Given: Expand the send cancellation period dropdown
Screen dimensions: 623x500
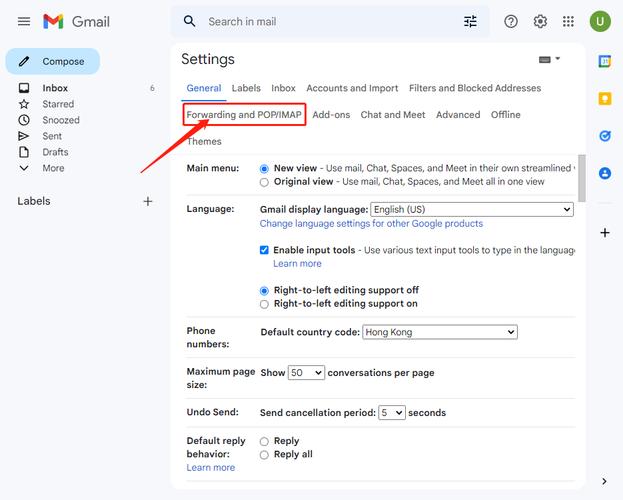Looking at the screenshot, I should (391, 412).
